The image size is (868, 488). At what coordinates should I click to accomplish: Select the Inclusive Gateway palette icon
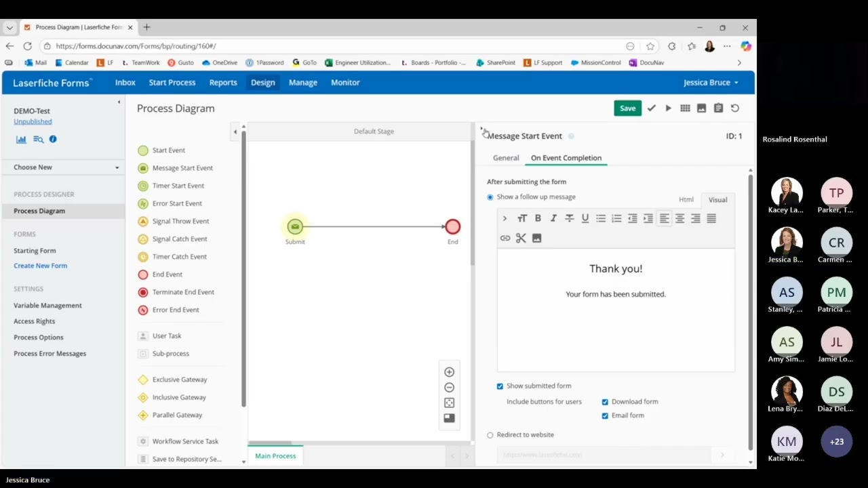[142, 397]
